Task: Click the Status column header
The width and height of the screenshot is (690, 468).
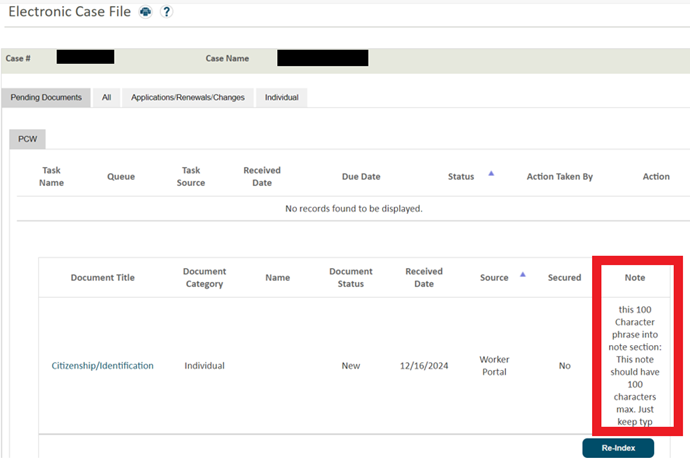Action: [461, 176]
